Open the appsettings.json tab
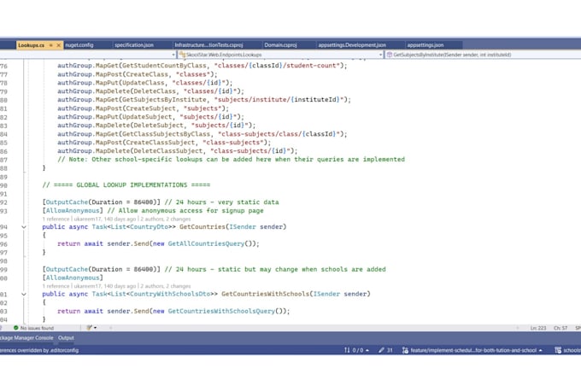The image size is (581, 392). pos(425,45)
